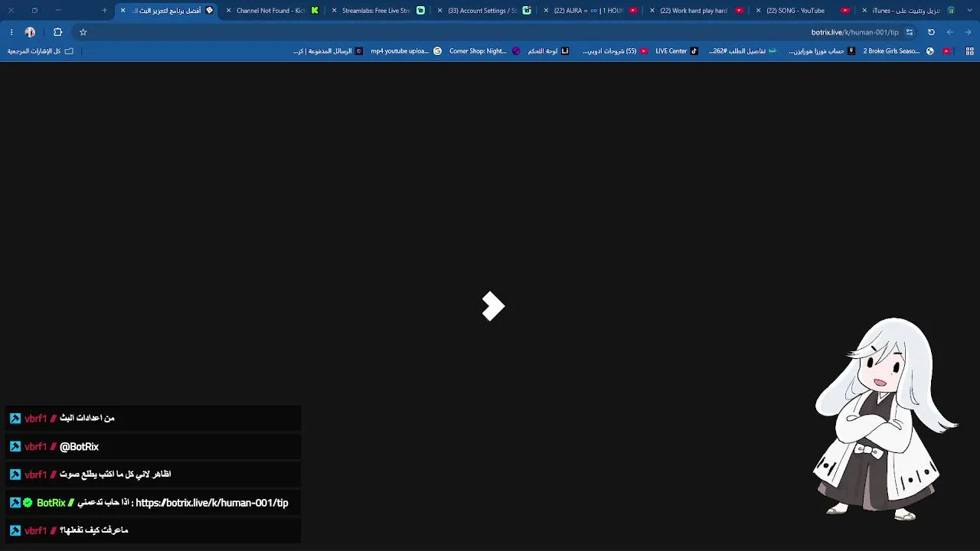Expand the "كل الإشارات المرجعية" bookmarks folder
The width and height of the screenshot is (980, 551).
pos(41,51)
